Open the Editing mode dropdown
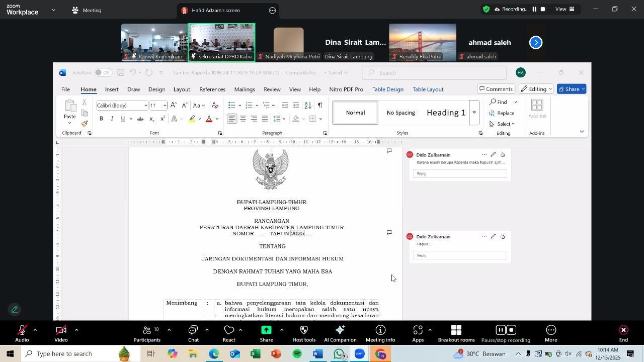Image resolution: width=644 pixels, height=362 pixels. click(x=536, y=89)
